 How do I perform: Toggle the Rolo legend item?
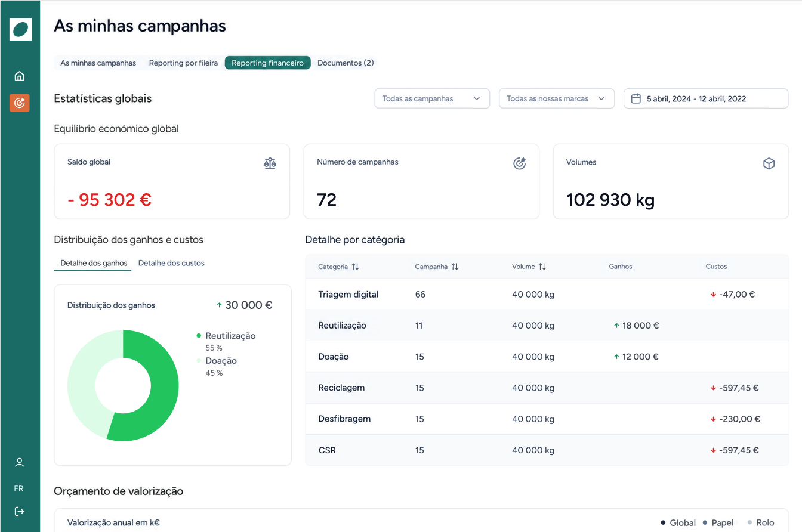coord(761,522)
